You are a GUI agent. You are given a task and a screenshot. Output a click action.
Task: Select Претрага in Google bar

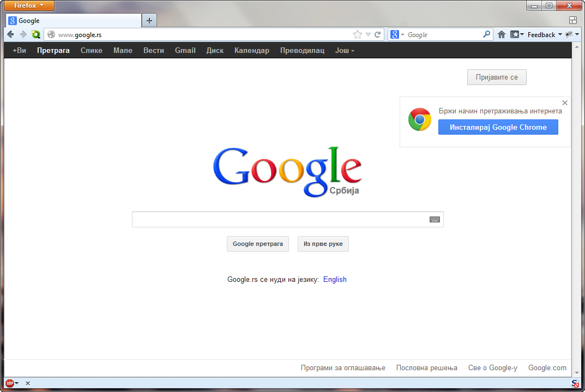click(53, 50)
